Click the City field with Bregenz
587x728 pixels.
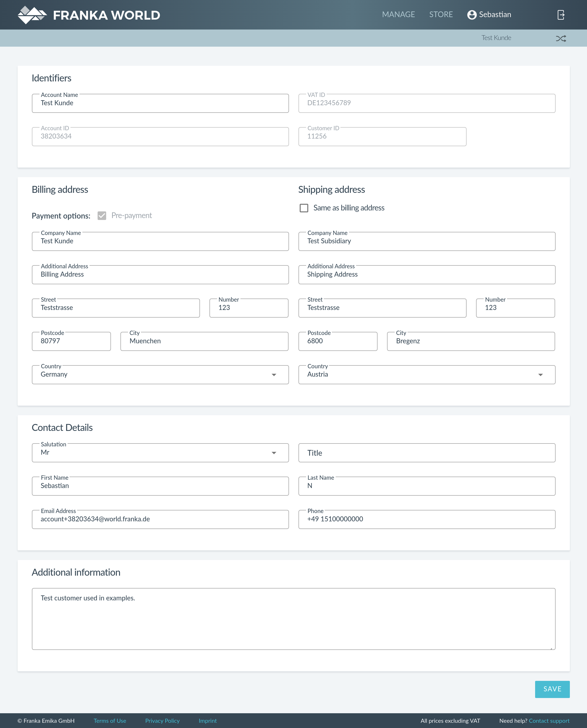pyautogui.click(x=471, y=342)
